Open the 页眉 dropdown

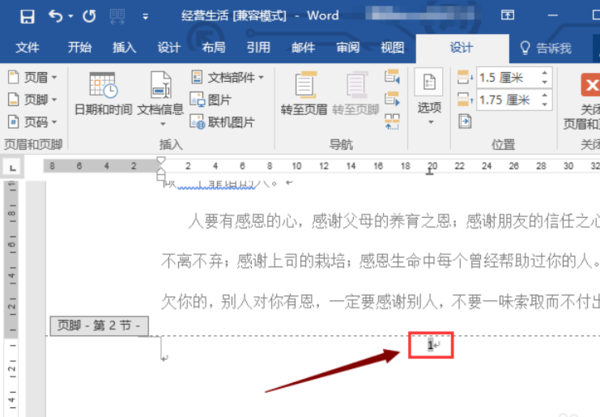tap(33, 77)
